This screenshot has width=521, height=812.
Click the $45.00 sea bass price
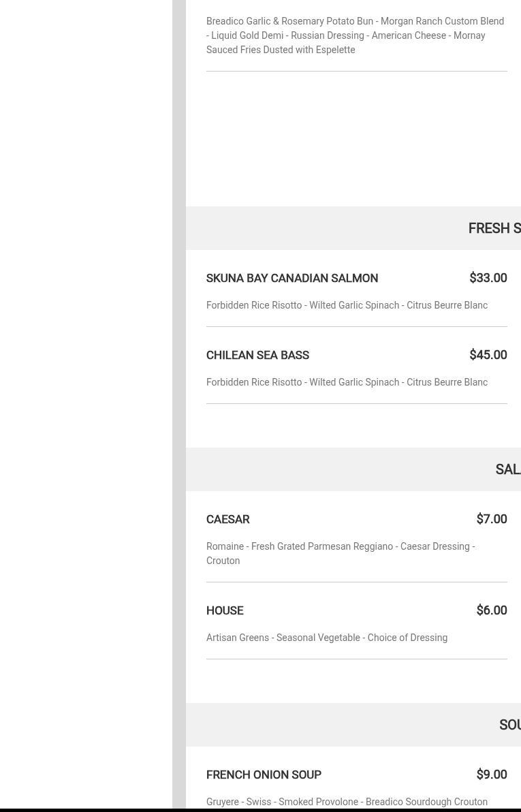tap(488, 355)
